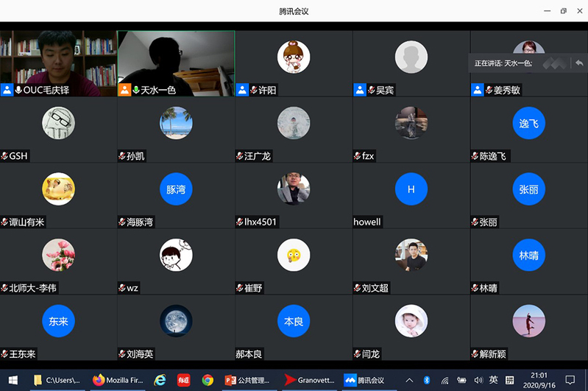Click the 郝本良 participant name label

pyautogui.click(x=249, y=354)
